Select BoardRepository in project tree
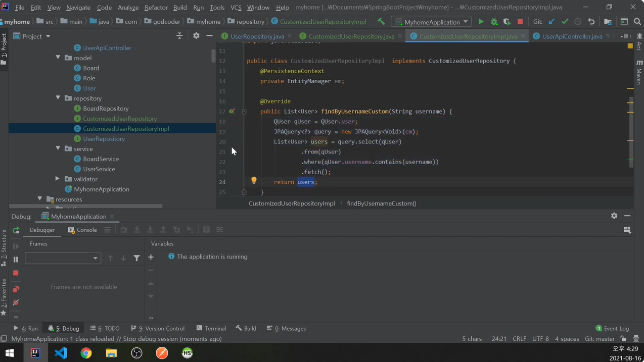The height and width of the screenshot is (362, 644). click(x=106, y=108)
